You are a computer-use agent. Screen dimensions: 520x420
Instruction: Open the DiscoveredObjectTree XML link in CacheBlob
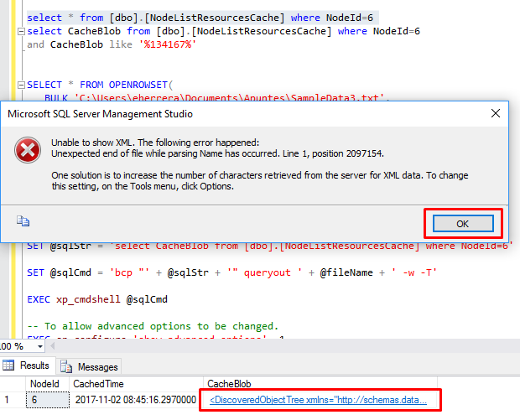click(318, 400)
